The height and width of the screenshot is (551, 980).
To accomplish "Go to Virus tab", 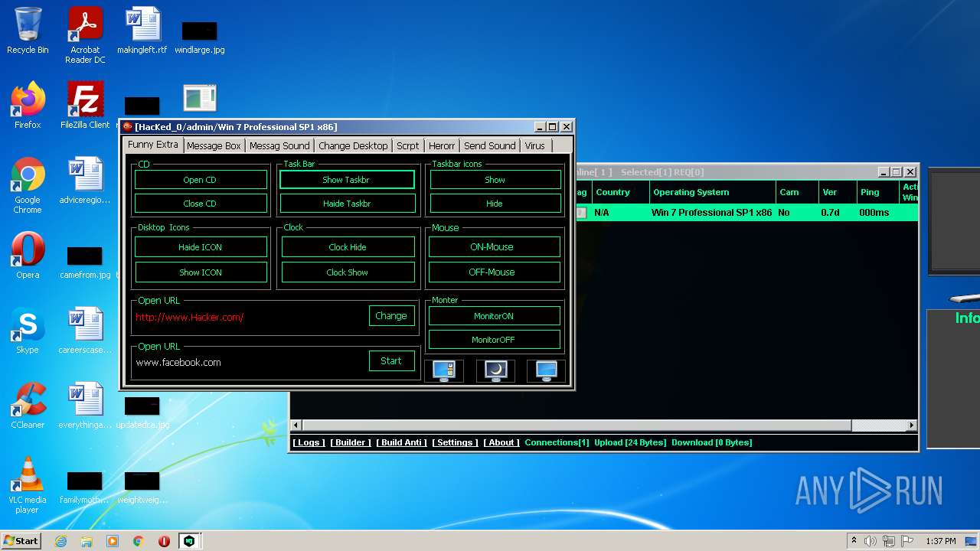I will point(535,145).
